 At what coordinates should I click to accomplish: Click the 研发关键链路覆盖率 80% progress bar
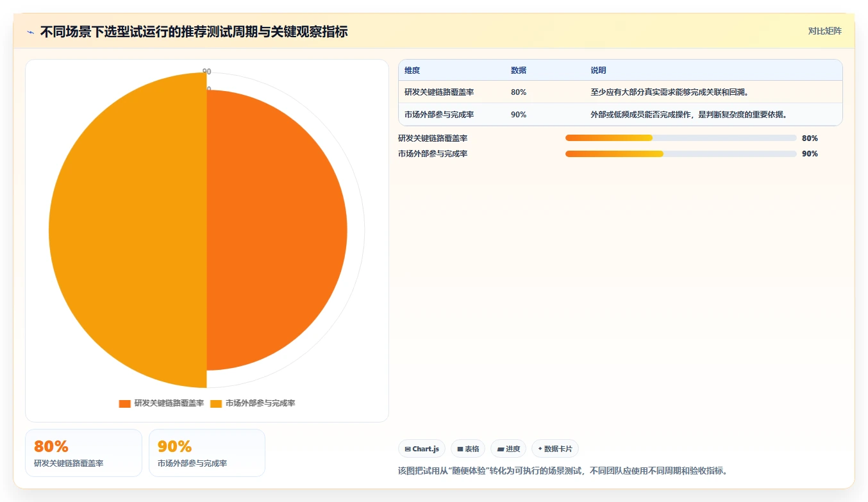click(x=681, y=138)
